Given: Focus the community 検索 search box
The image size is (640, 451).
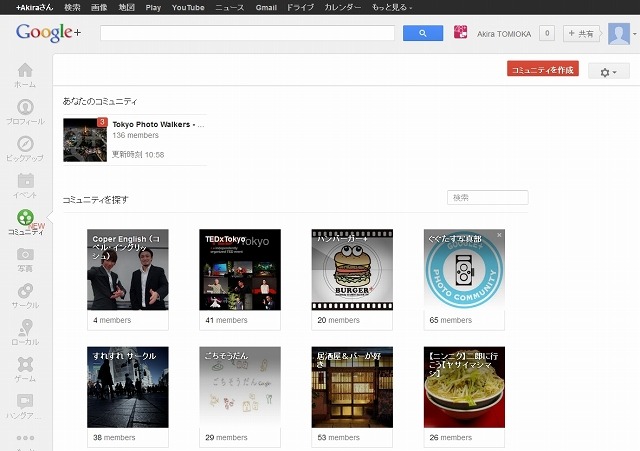Looking at the screenshot, I should tap(488, 198).
